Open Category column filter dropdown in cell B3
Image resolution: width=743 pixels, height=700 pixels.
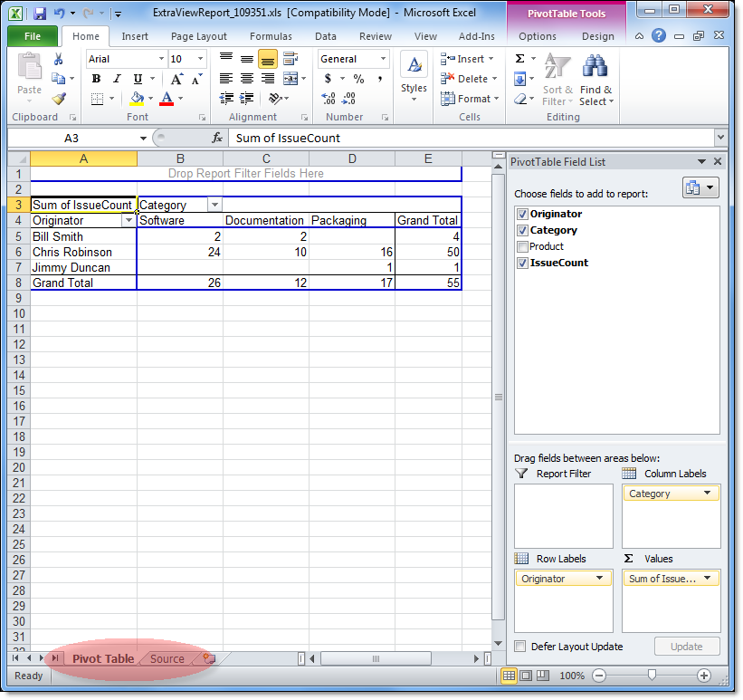(x=215, y=205)
